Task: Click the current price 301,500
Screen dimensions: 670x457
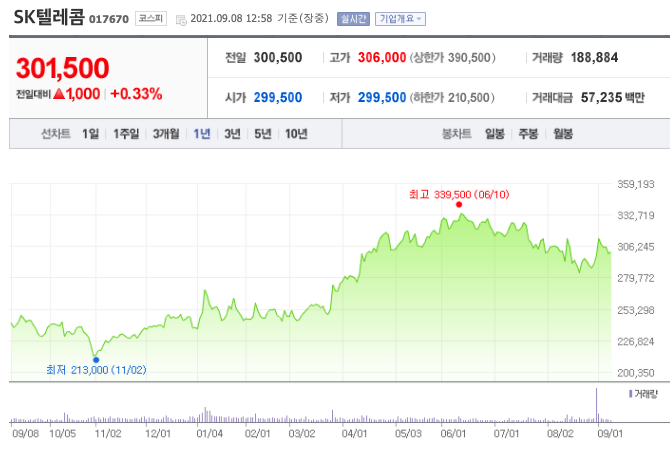Action: point(62,68)
